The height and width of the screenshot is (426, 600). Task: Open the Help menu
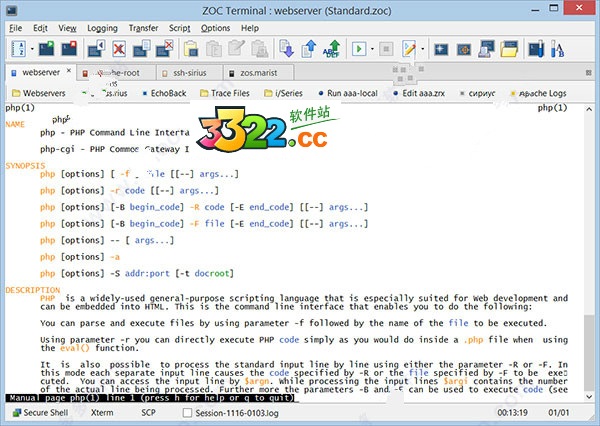(250, 28)
